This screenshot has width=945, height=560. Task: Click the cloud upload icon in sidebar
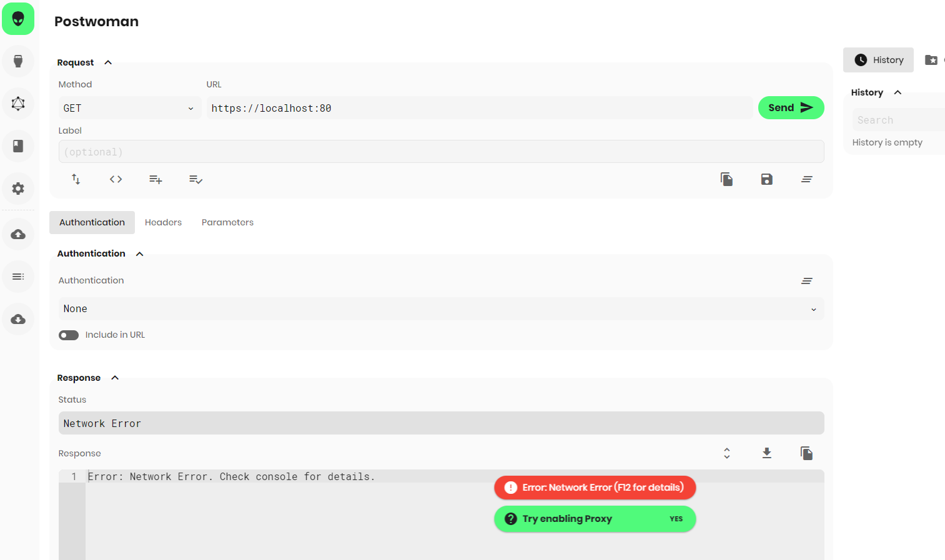click(x=18, y=234)
